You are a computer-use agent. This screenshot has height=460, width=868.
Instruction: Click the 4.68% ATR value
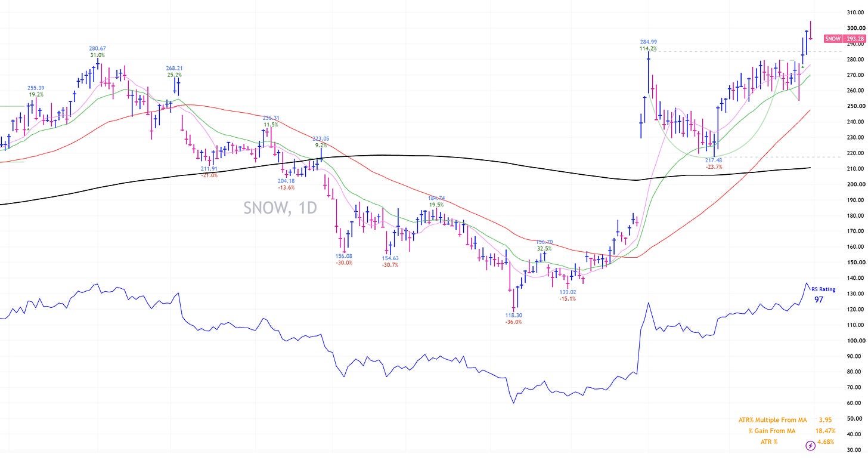(x=826, y=442)
